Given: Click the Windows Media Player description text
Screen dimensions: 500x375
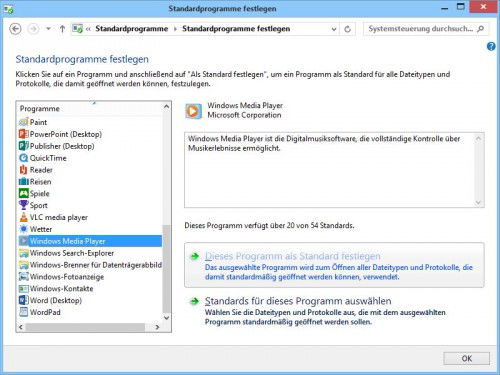Looking at the screenshot, I should click(x=324, y=143).
